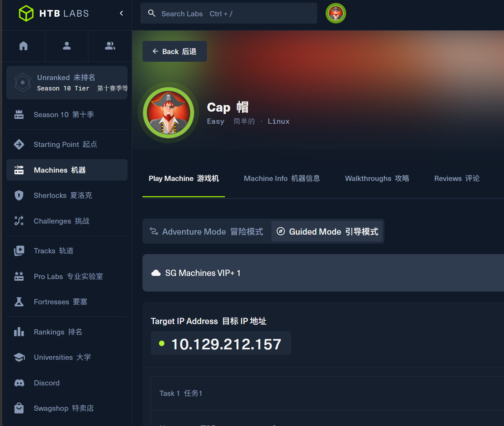Open Sherlocks from the sidebar
Viewport: 504px width, 426px height.
(x=67, y=195)
